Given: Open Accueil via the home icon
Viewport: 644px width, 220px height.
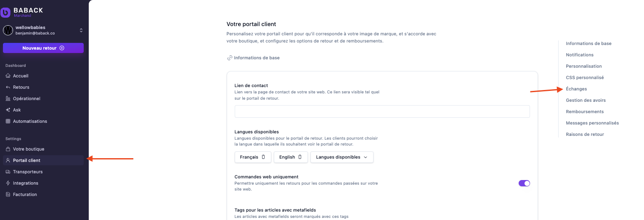Looking at the screenshot, I should click(8, 76).
